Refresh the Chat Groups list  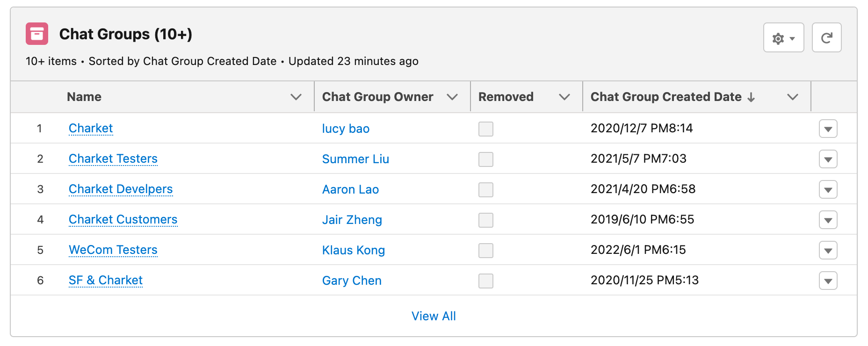tap(826, 38)
